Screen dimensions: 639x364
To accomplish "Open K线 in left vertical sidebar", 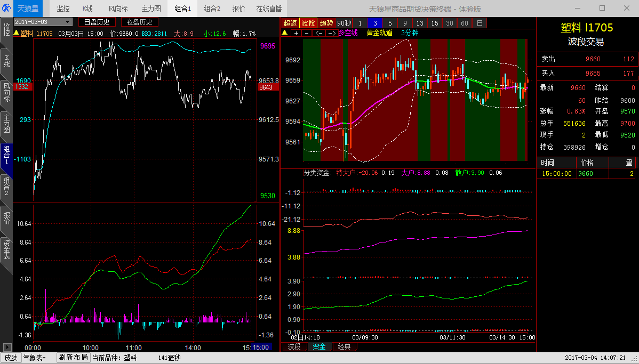I will coord(6,61).
